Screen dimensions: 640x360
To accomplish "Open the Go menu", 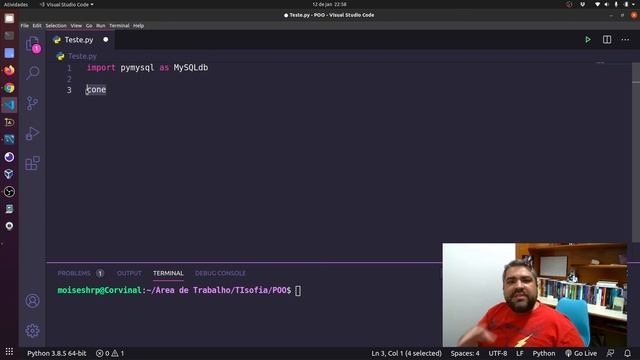I will 89,26.
